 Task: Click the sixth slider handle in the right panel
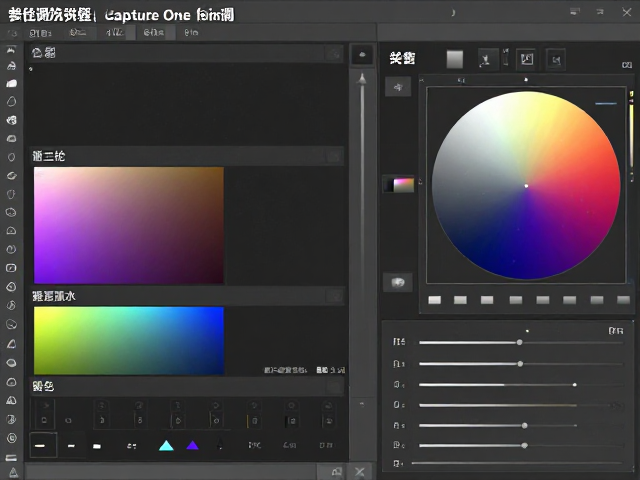(524, 445)
